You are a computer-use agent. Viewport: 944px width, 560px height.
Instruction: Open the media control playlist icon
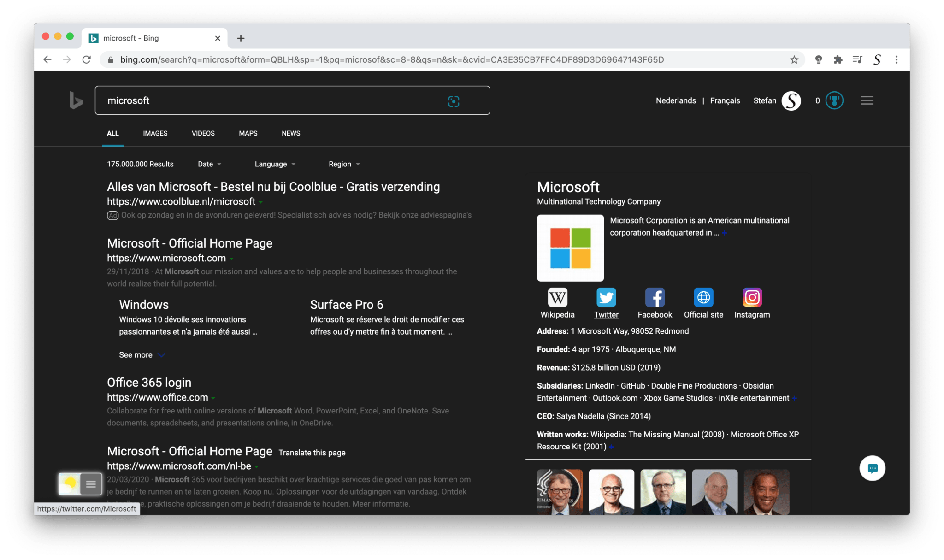coord(857,59)
